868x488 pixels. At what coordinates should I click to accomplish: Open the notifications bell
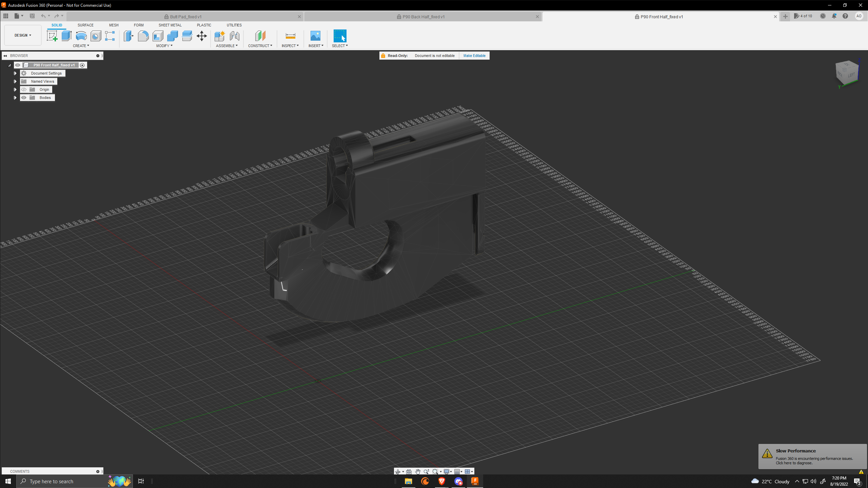click(x=834, y=16)
